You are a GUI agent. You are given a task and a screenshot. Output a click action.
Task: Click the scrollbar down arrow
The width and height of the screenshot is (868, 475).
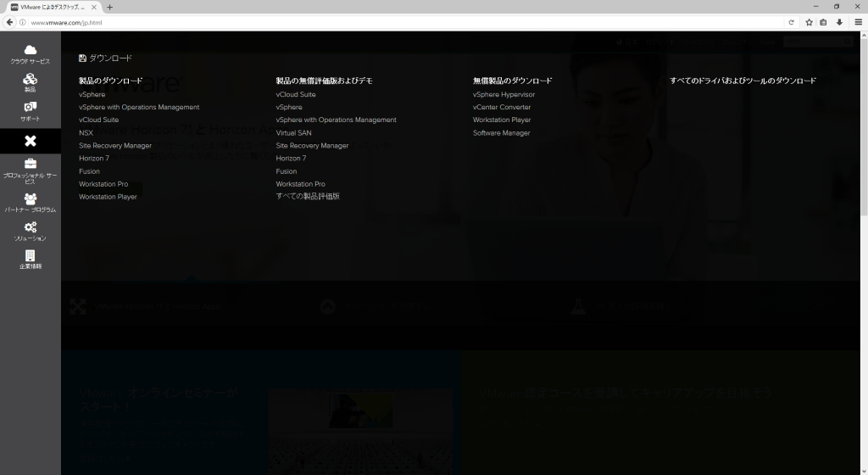coord(864,471)
